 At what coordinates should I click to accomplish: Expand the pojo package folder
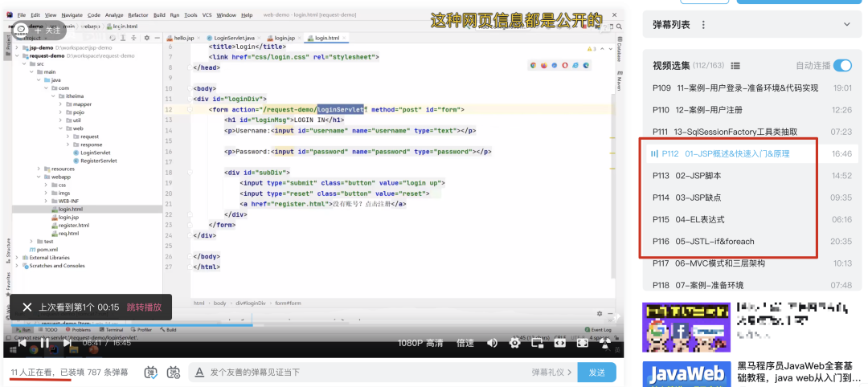(61, 112)
